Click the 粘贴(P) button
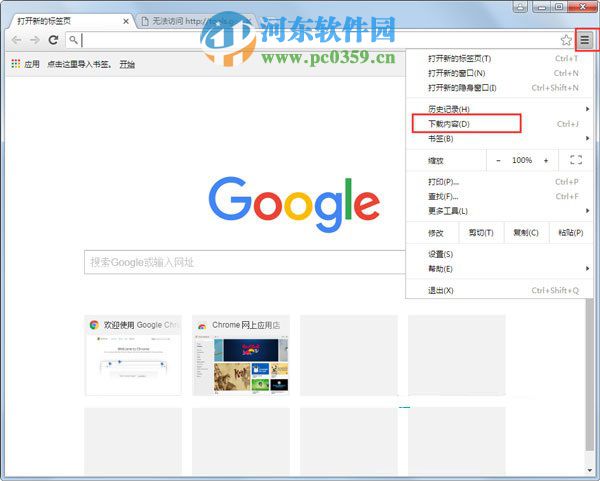This screenshot has height=481, width=600. (571, 233)
